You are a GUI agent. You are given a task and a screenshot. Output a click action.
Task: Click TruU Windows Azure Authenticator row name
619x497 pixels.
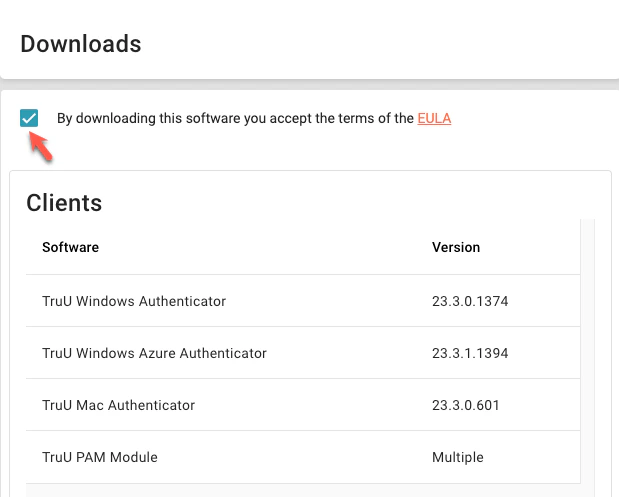[154, 353]
